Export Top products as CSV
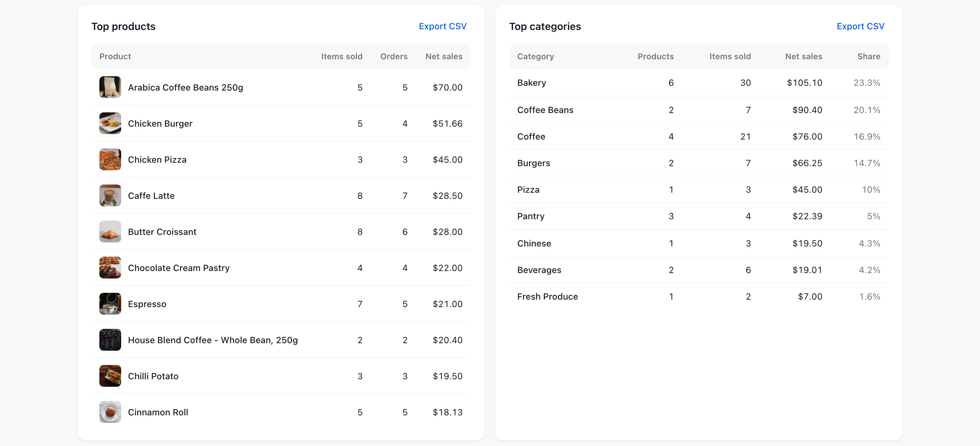The height and width of the screenshot is (446, 980). pos(442,26)
